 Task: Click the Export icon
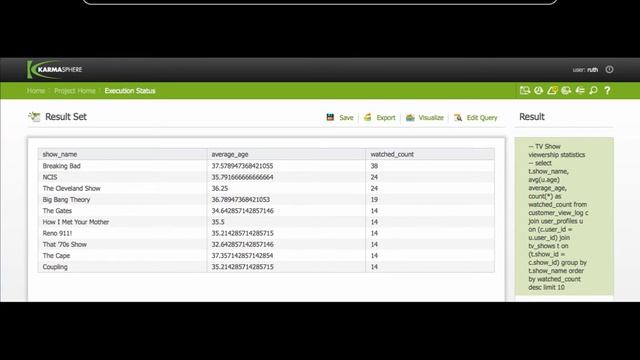point(368,117)
